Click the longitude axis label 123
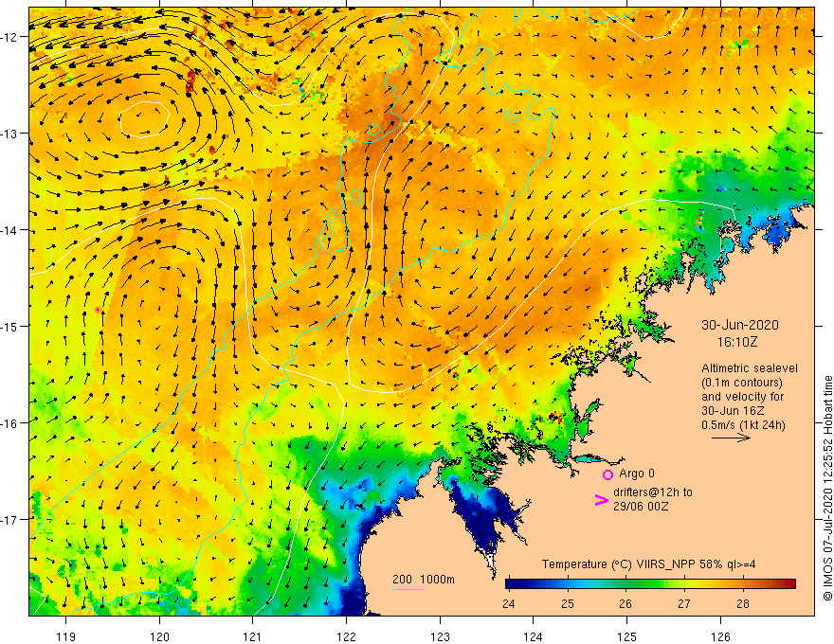Viewport: 834px width, 644px height. (x=440, y=636)
